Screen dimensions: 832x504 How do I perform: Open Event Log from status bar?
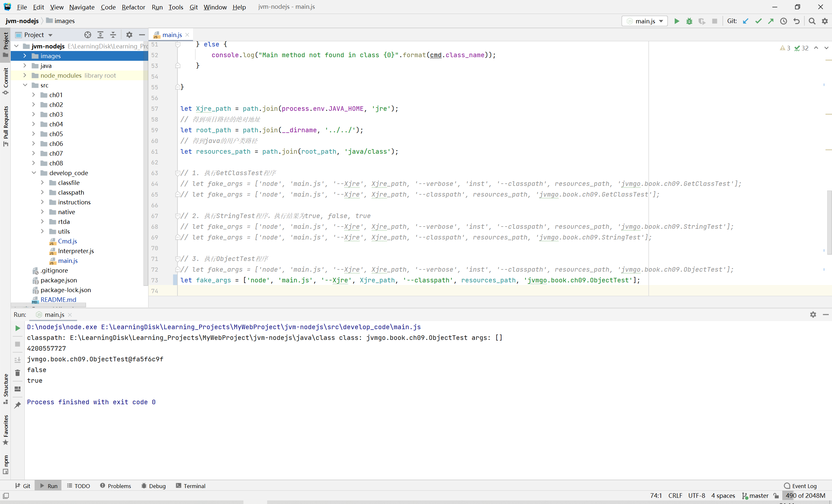pyautogui.click(x=800, y=486)
